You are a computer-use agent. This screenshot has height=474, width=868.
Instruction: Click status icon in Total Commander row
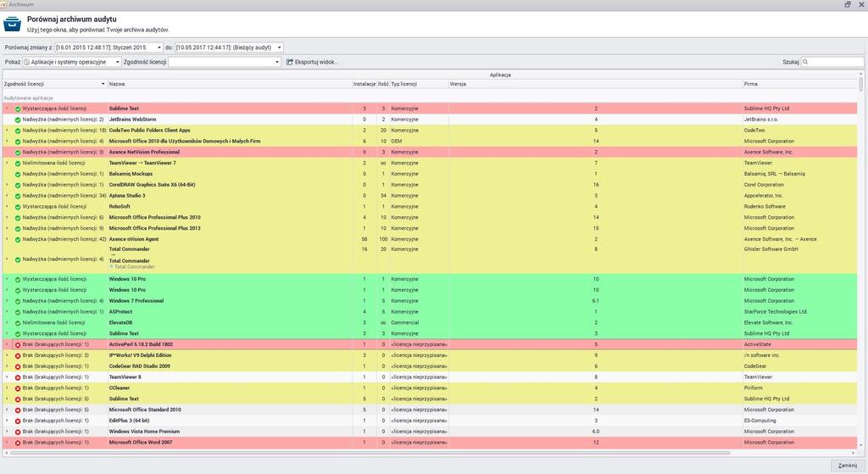(18, 259)
